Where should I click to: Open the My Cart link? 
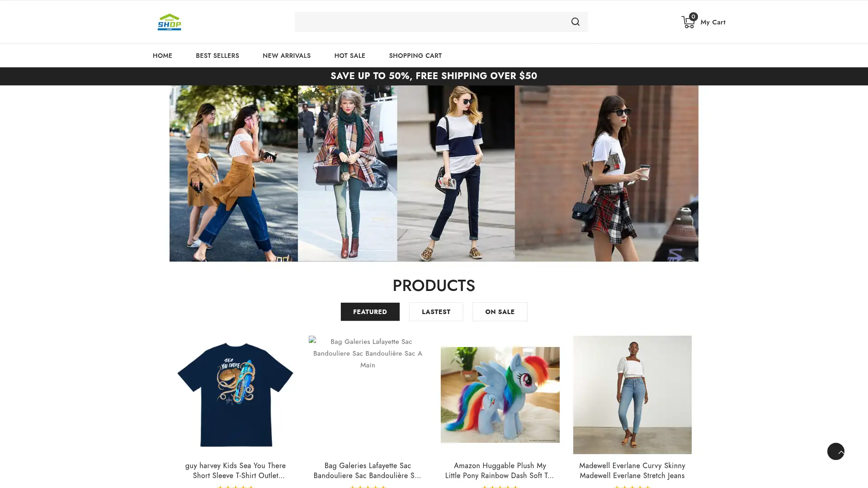(712, 22)
